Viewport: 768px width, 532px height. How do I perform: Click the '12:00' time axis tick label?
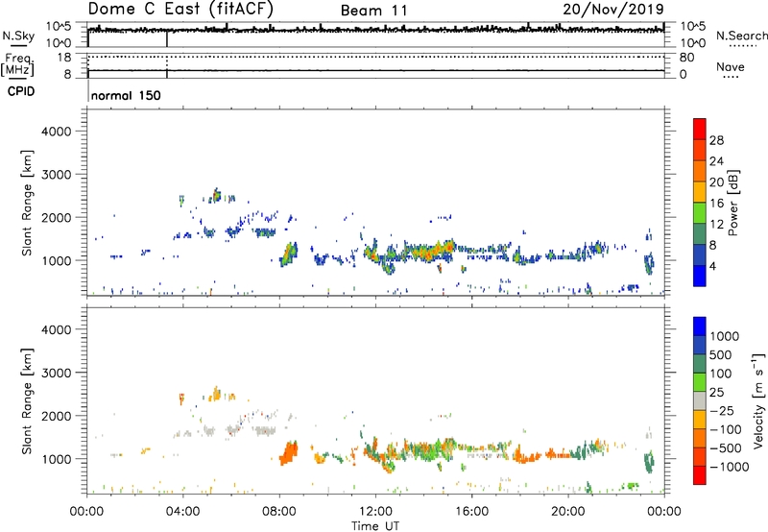click(375, 512)
